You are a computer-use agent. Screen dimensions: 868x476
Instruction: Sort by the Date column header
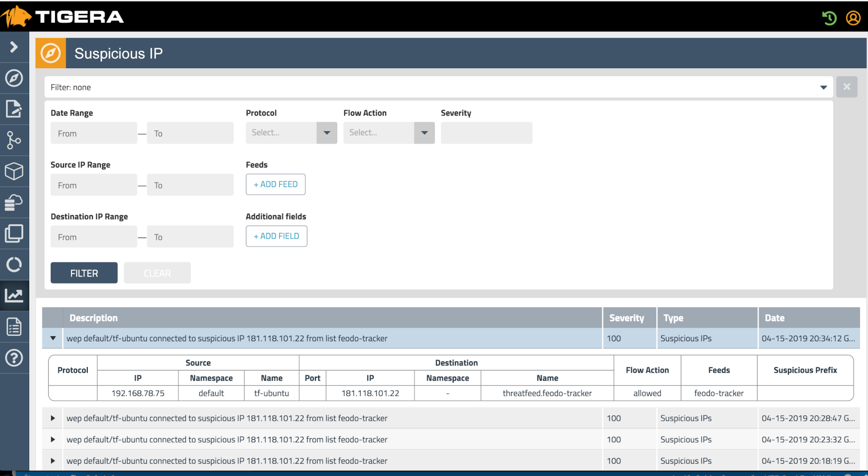pyautogui.click(x=809, y=318)
